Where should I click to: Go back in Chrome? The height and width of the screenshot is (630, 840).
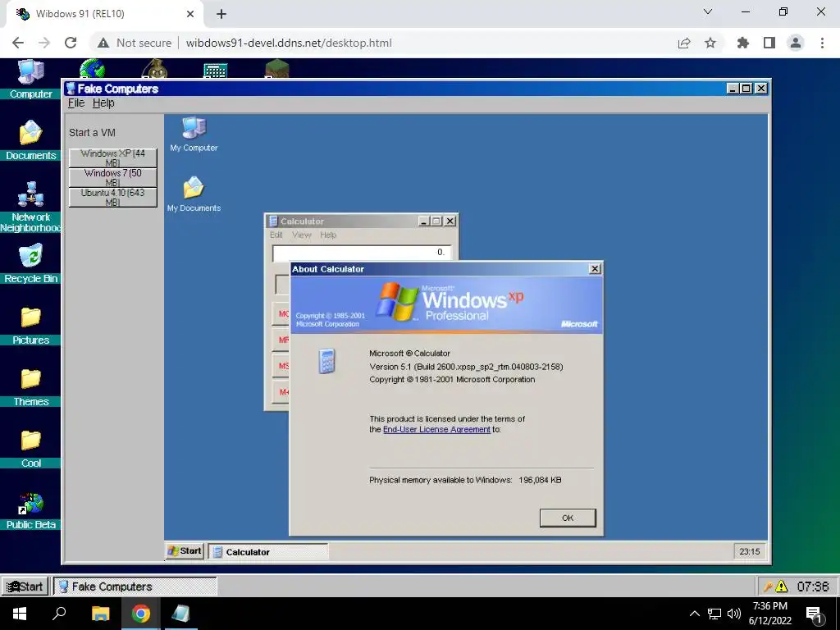[x=18, y=43]
